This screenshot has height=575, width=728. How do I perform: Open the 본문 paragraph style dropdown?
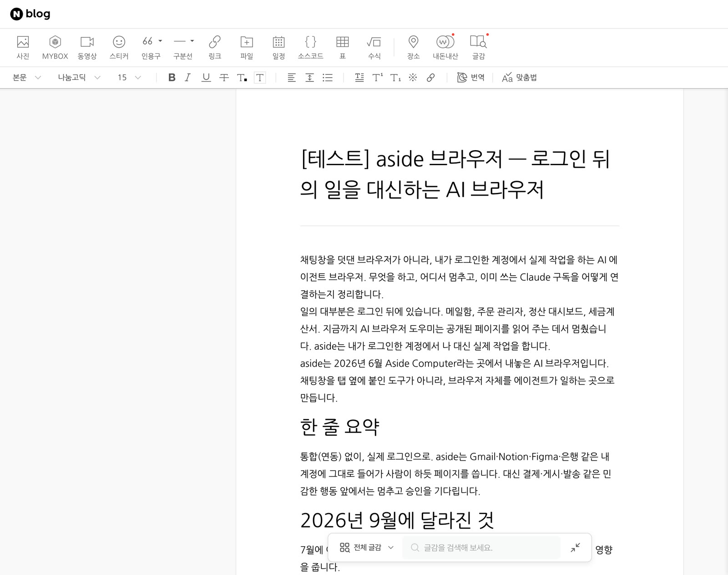click(x=27, y=77)
